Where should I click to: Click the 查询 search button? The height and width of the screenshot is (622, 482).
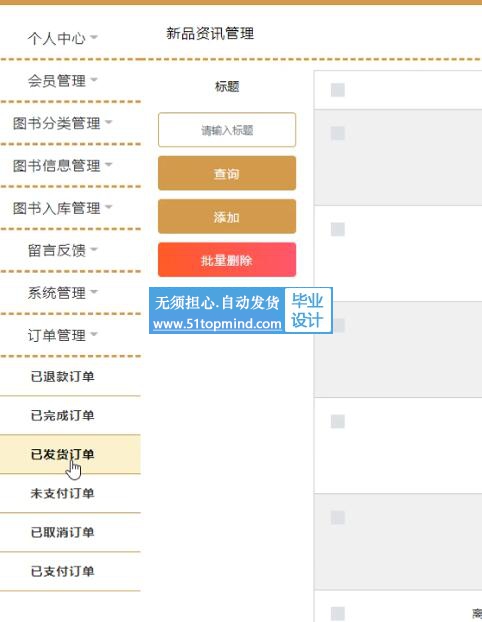pyautogui.click(x=227, y=173)
